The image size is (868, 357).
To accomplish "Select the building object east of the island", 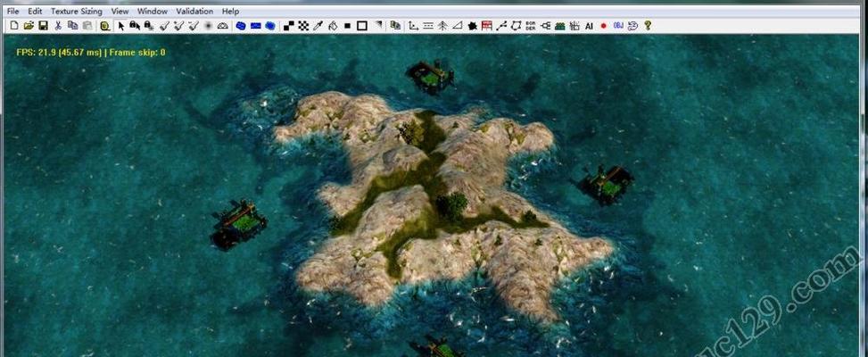I will (606, 185).
